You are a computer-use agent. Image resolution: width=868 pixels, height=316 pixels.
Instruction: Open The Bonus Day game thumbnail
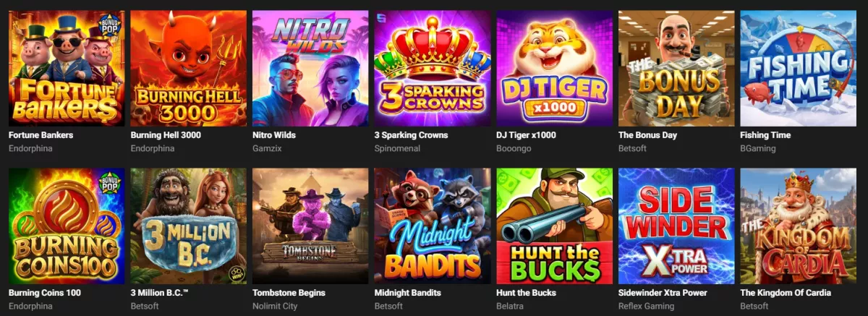coord(676,69)
